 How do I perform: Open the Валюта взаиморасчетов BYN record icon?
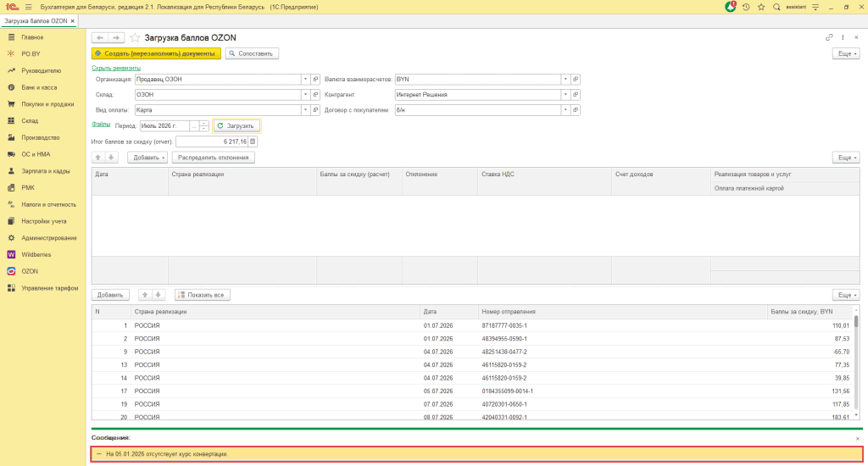pos(576,79)
